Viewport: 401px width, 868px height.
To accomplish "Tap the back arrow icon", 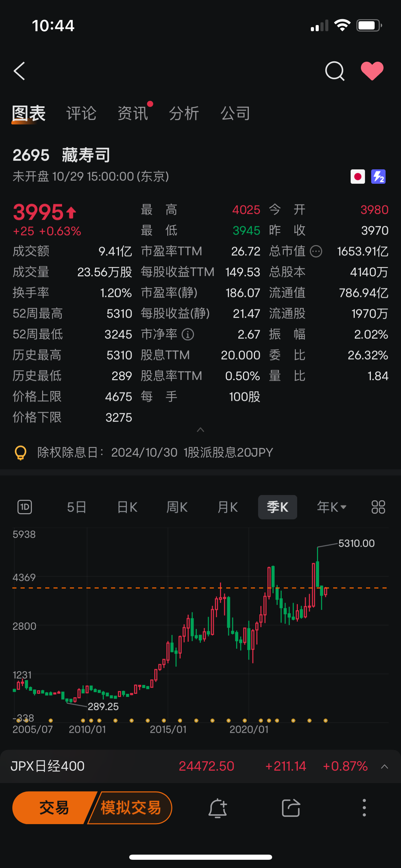I will tap(20, 71).
